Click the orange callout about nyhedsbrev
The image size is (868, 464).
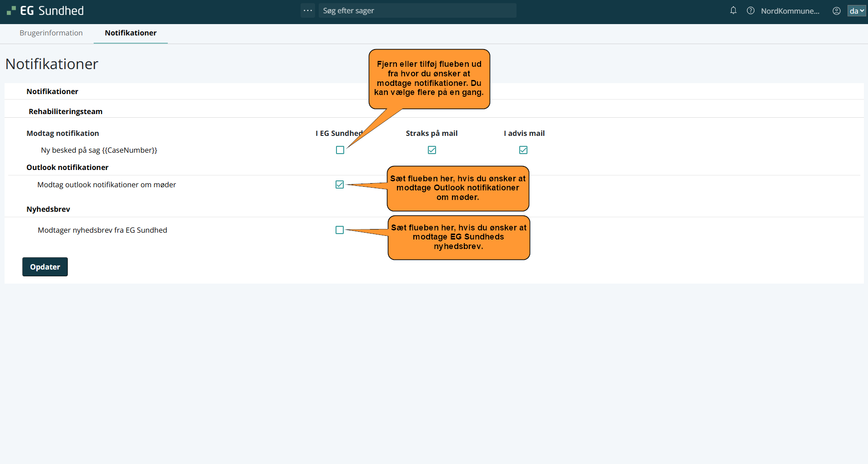(x=459, y=237)
